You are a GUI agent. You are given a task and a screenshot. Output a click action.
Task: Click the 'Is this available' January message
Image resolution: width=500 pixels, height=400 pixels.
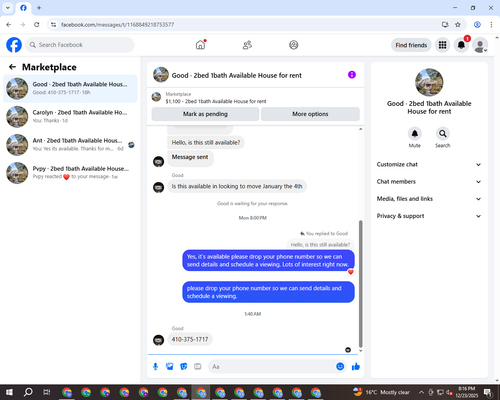[x=237, y=186]
